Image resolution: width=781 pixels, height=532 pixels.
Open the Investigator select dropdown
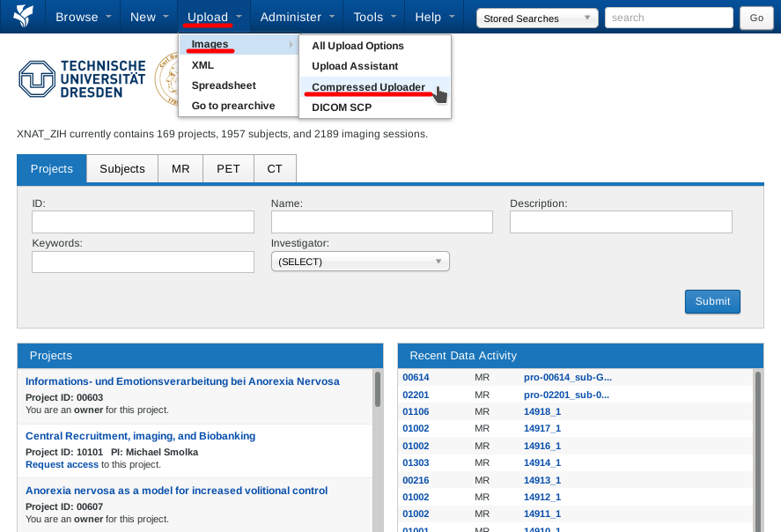[360, 262]
